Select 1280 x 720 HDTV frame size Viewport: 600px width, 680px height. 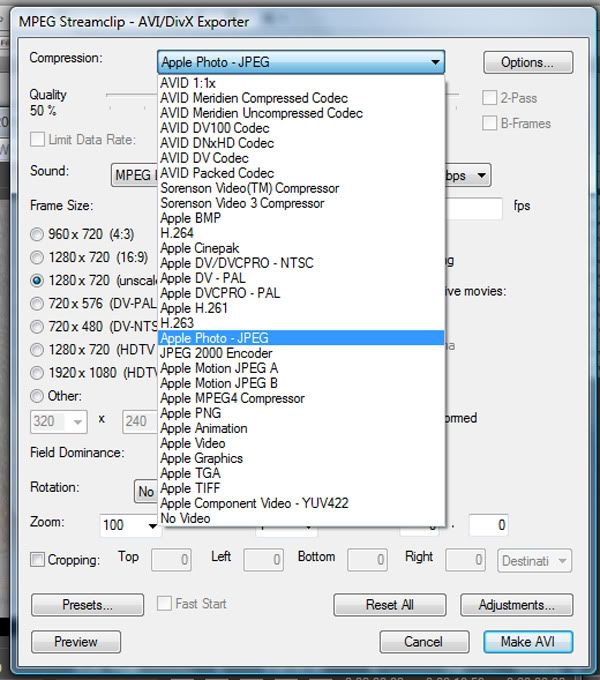(x=37, y=350)
